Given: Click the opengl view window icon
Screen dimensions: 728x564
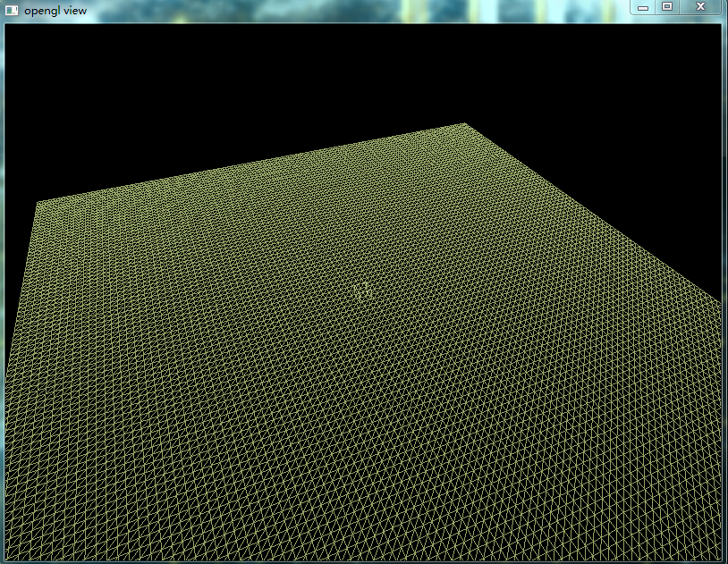Looking at the screenshot, I should coord(12,10).
